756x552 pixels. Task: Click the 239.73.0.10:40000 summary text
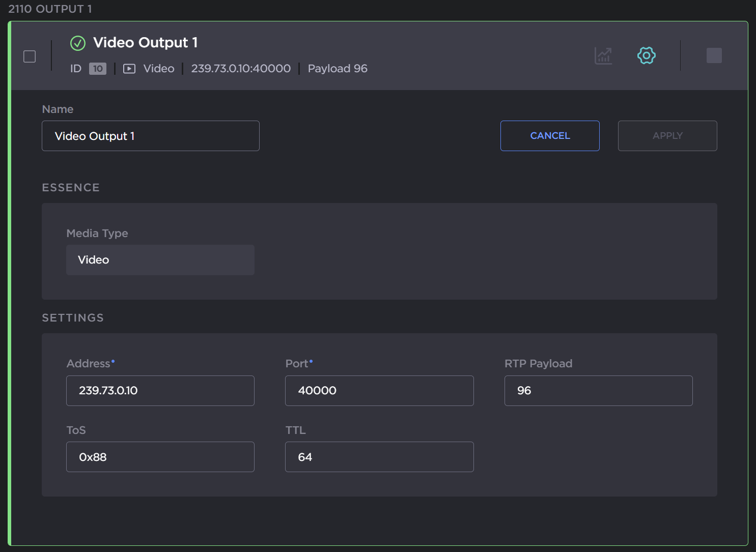[x=241, y=69]
